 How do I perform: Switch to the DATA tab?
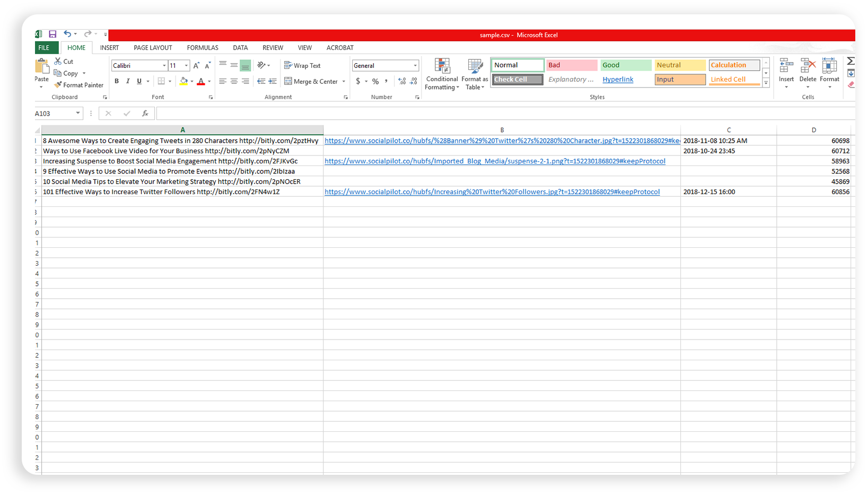240,48
